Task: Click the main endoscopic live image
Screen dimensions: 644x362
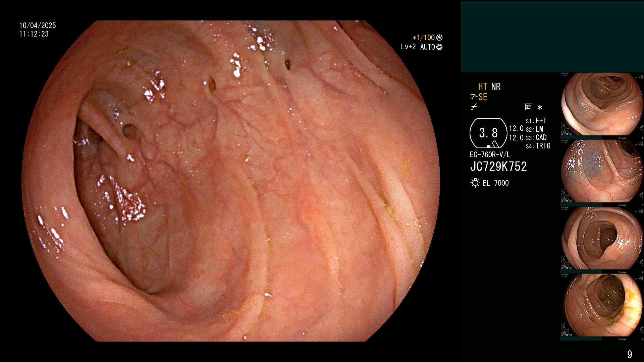Action: pyautogui.click(x=231, y=181)
